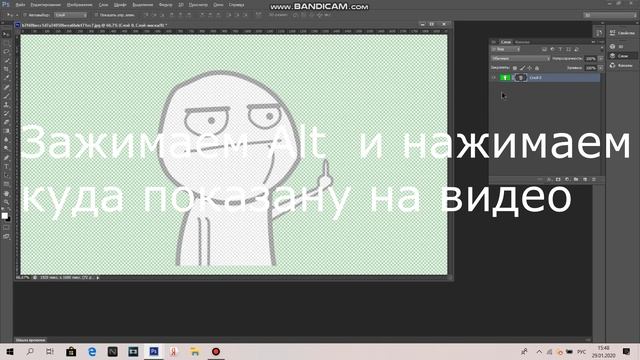This screenshot has height=360, width=640.
Task: Create new adjustment layer icon
Action: pos(567,180)
